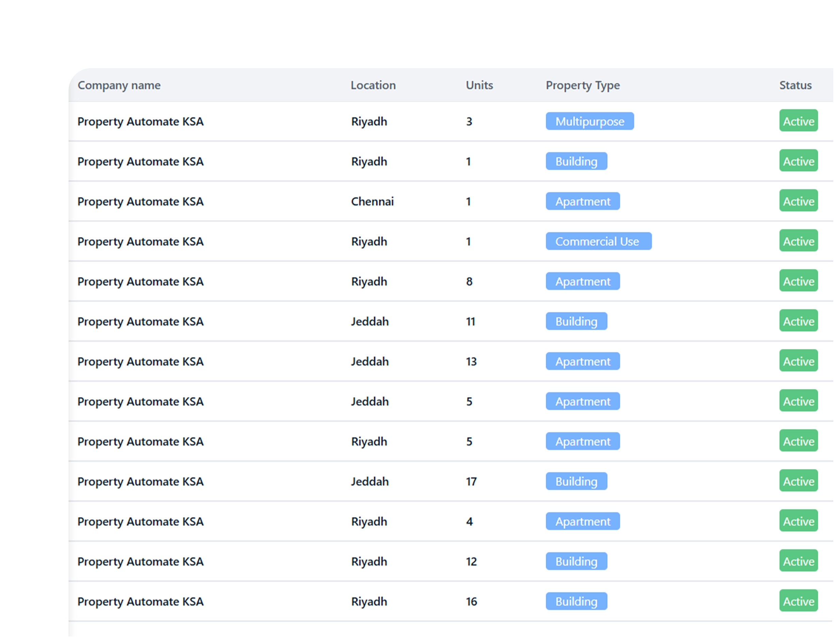Click the Building badge on the Riyadh 16-unit row

[576, 601]
